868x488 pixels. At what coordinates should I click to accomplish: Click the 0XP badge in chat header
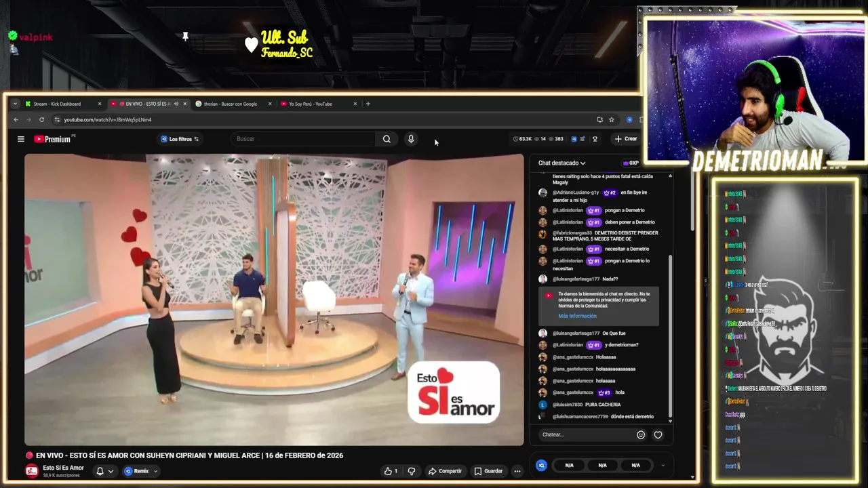(631, 163)
